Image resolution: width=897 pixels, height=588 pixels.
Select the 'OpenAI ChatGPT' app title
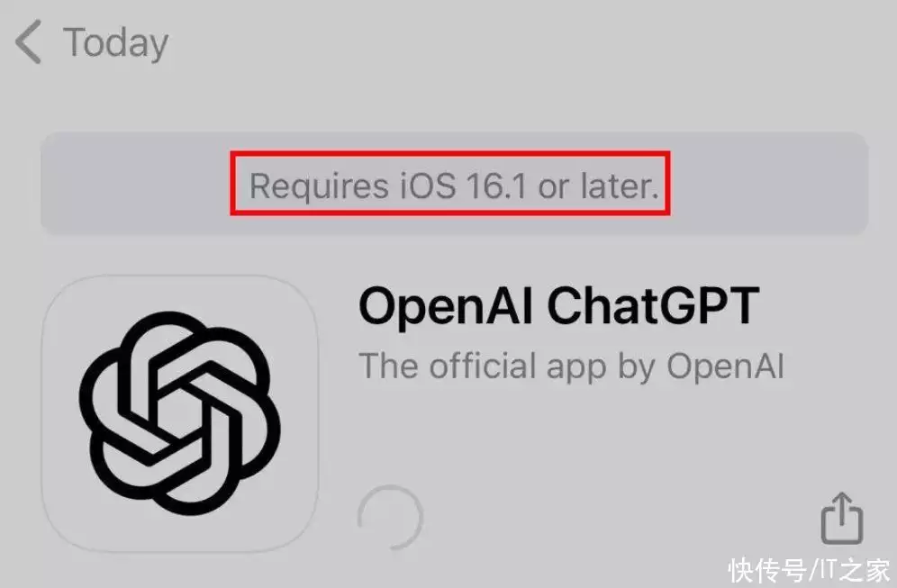[559, 306]
